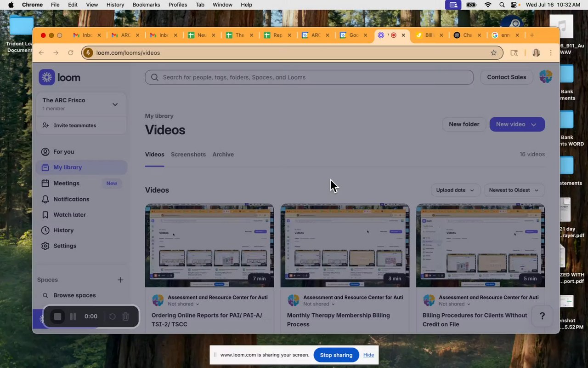Go back with browser back arrow
Image resolution: width=588 pixels, height=368 pixels.
click(41, 53)
